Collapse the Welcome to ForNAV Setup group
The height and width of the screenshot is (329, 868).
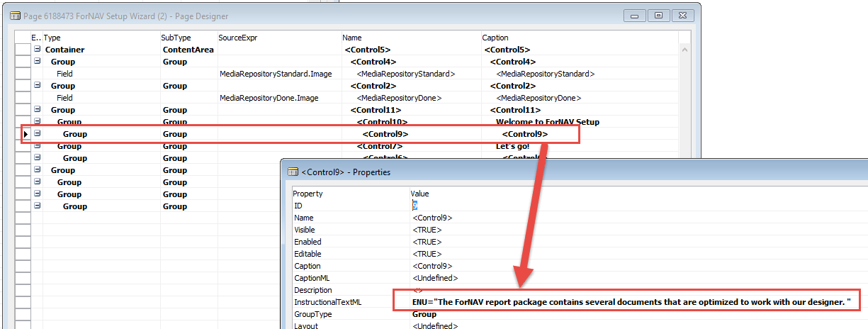37,122
